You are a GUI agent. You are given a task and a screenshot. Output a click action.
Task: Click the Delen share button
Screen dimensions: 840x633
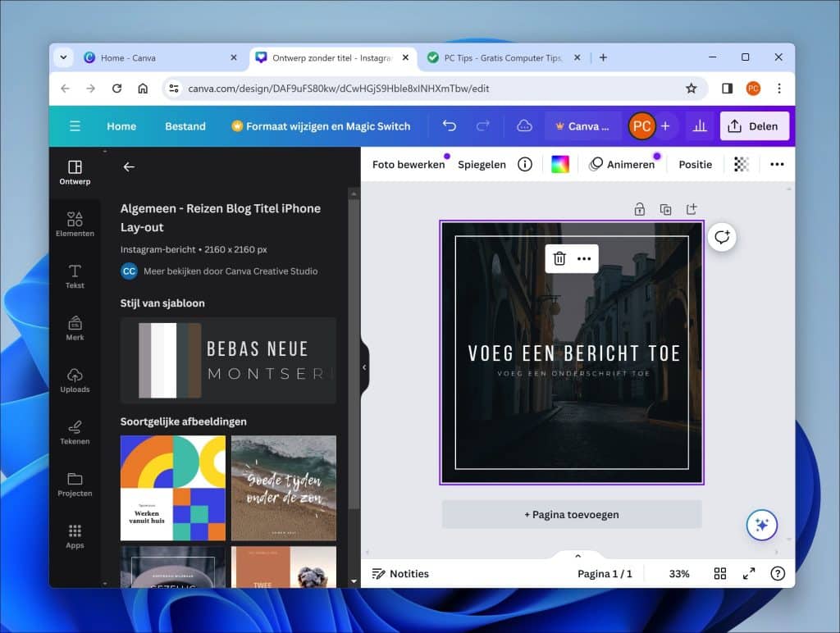tap(753, 125)
